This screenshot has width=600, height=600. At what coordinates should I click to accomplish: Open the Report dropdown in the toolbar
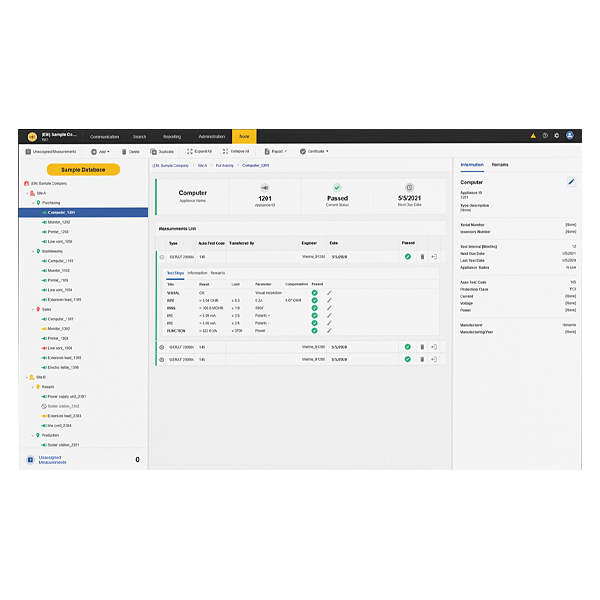[x=276, y=152]
